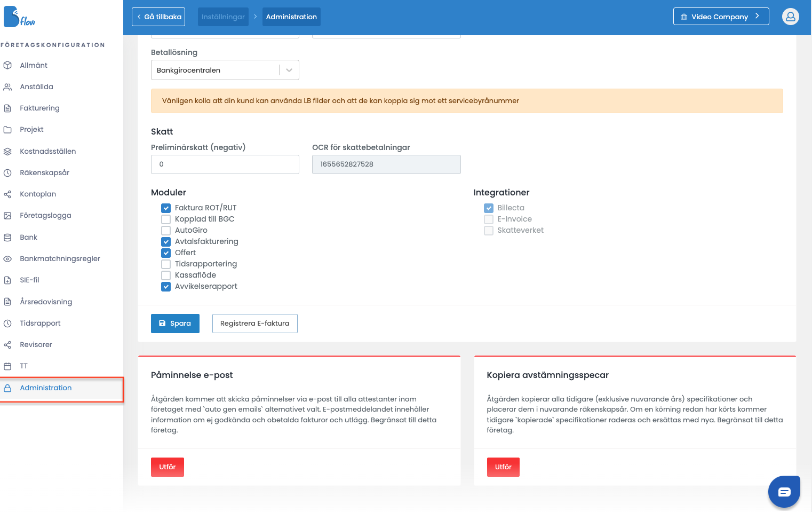
Task: Click the Kostnadsställen layers icon
Action: click(x=7, y=151)
